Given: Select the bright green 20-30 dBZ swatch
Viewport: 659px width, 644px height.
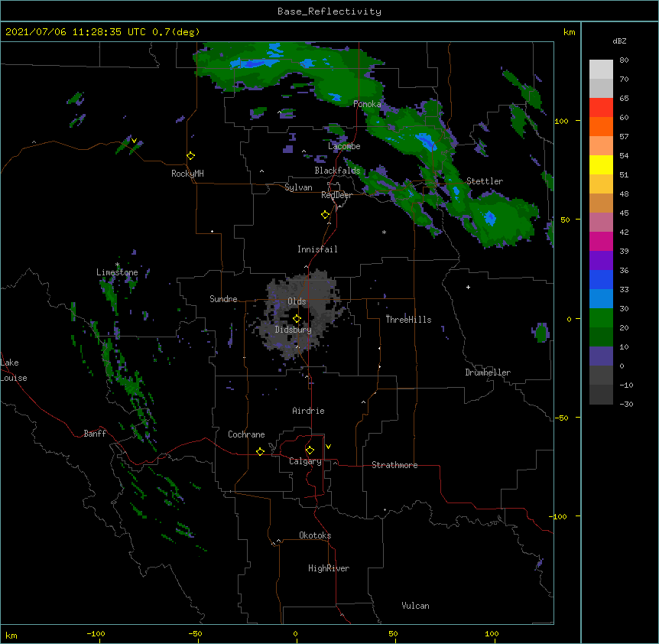Looking at the screenshot, I should coord(601,318).
